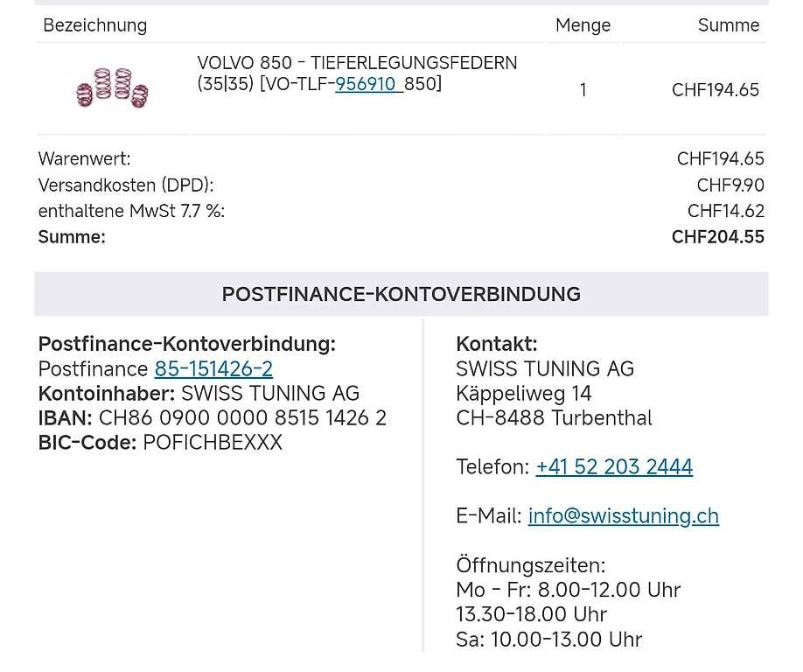Click the quantity value in the Menge column

pos(583,90)
